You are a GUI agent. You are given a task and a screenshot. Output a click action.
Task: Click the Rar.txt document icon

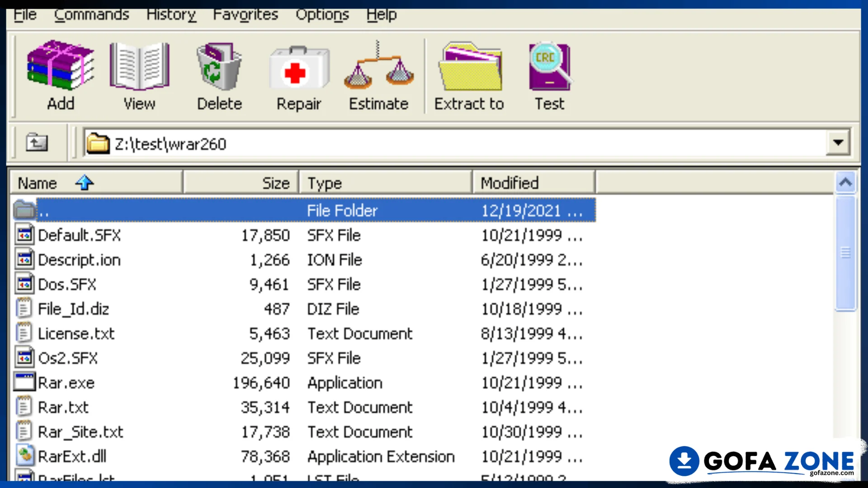coord(24,407)
